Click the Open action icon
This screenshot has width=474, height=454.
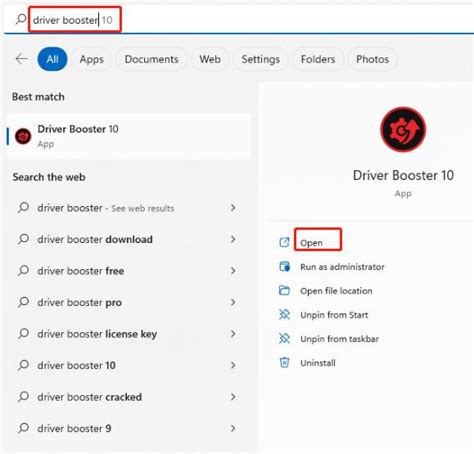[x=284, y=242]
